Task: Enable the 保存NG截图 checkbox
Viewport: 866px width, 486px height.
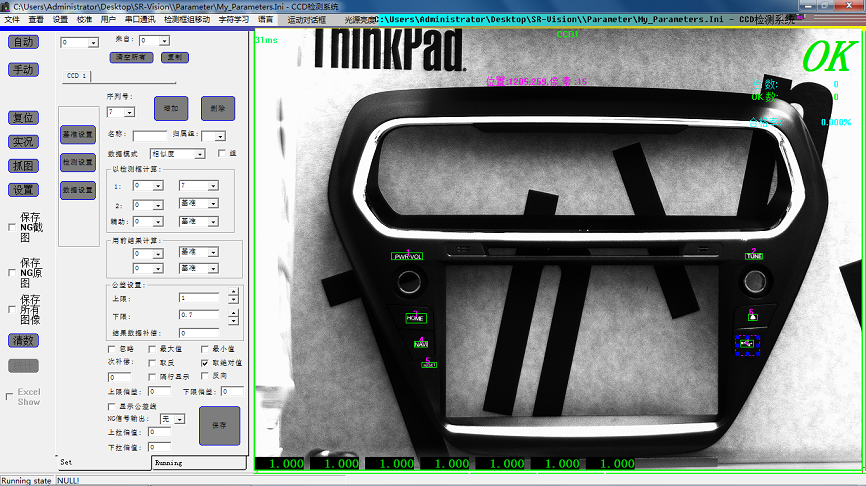Action: (11, 227)
